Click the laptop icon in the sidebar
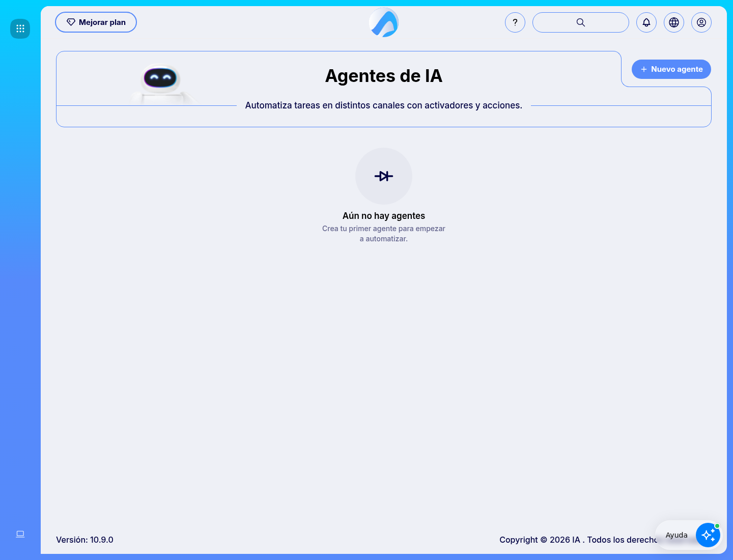 (20, 534)
